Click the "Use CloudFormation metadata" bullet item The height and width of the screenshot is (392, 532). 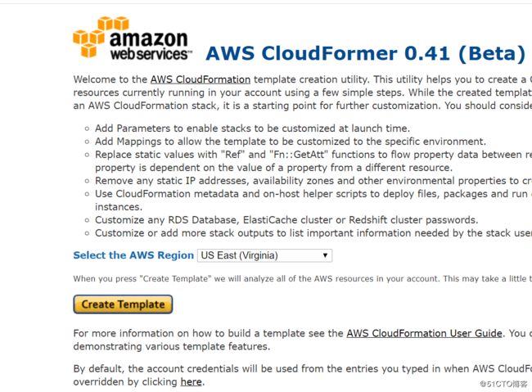pos(311,194)
